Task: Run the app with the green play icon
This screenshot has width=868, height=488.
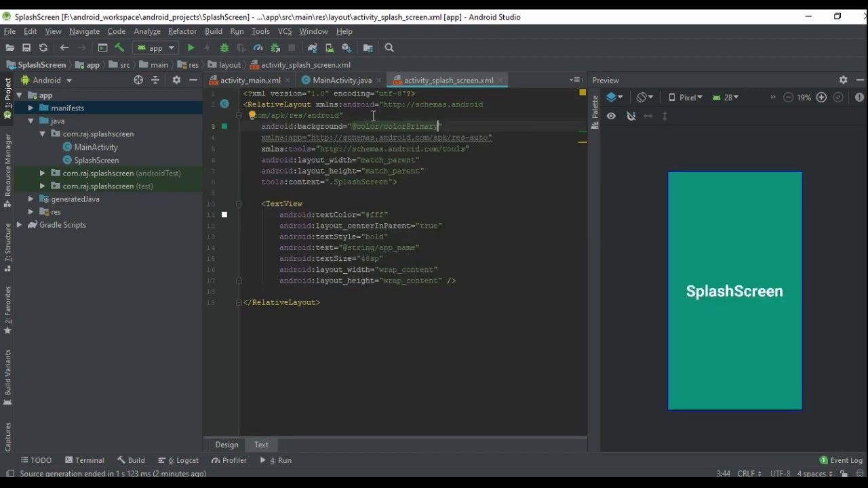Action: (191, 47)
